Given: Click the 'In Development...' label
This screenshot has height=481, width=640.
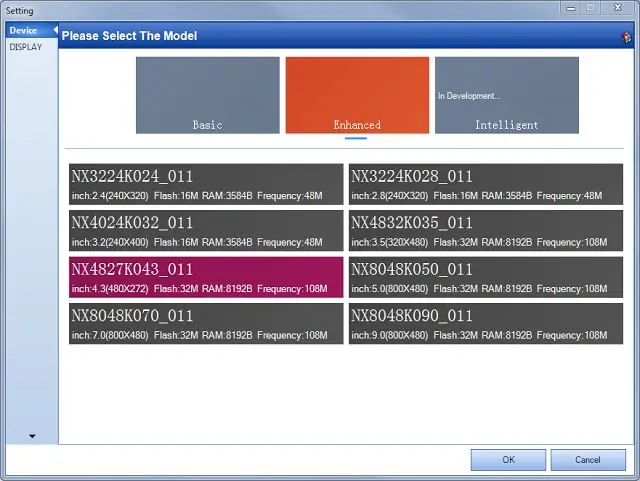Looking at the screenshot, I should tap(469, 96).
